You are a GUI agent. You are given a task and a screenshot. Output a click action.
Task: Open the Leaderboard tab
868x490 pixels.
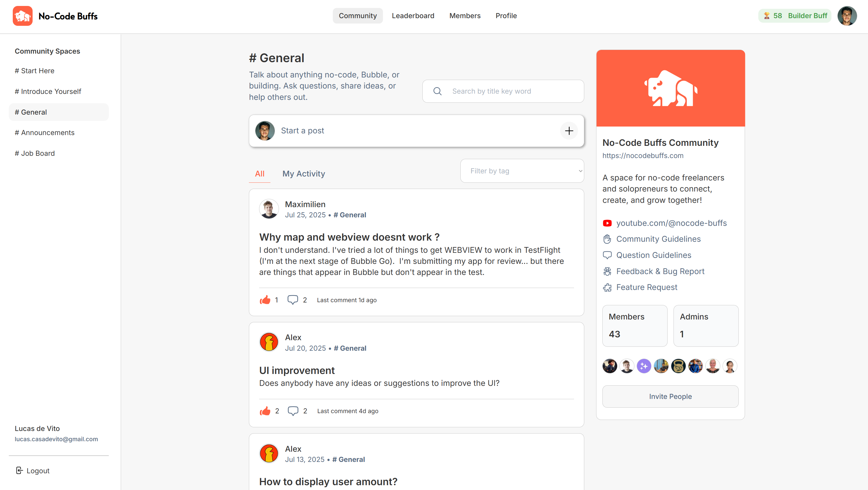(413, 16)
